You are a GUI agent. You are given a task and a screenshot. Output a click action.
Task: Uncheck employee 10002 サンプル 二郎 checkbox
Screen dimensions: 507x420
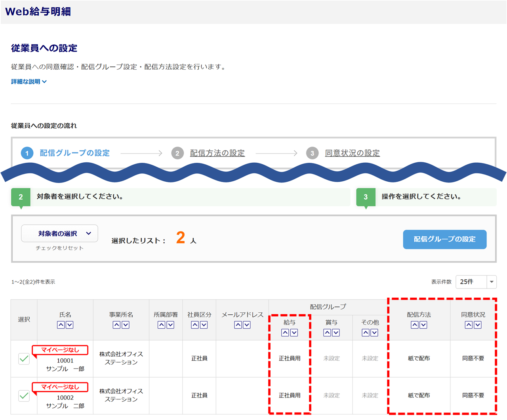click(x=24, y=395)
